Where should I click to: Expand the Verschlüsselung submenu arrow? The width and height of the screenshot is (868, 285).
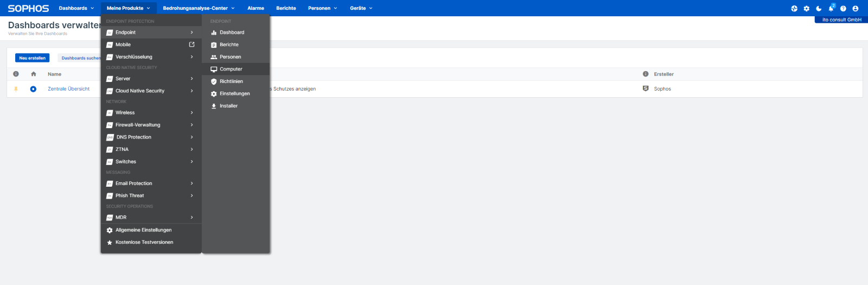[x=192, y=57]
